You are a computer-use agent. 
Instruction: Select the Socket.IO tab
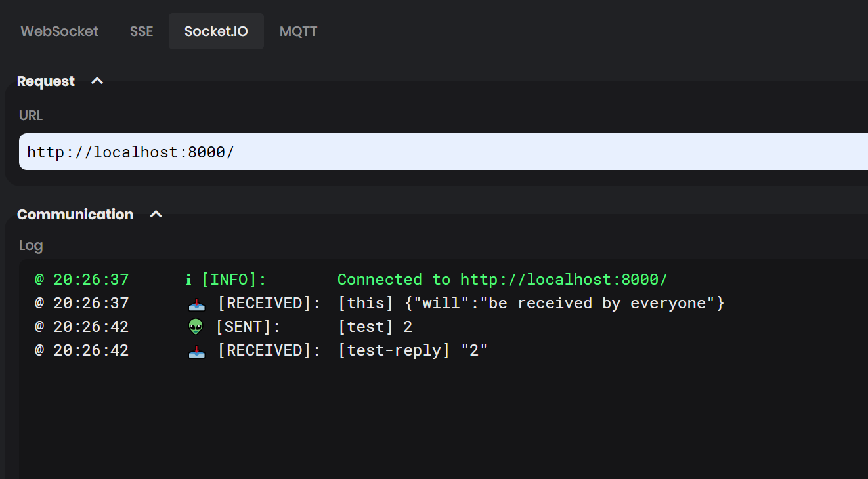(216, 31)
